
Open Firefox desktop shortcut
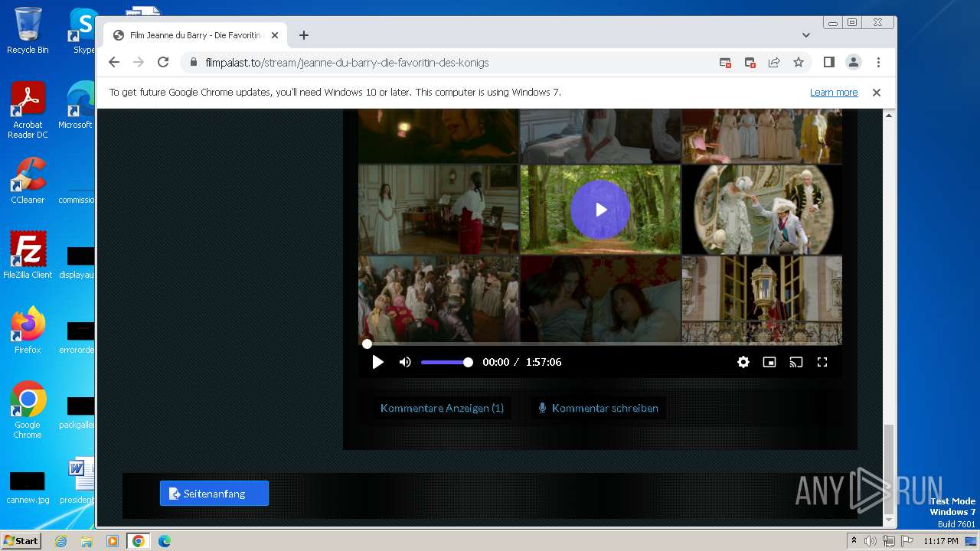pos(28,331)
